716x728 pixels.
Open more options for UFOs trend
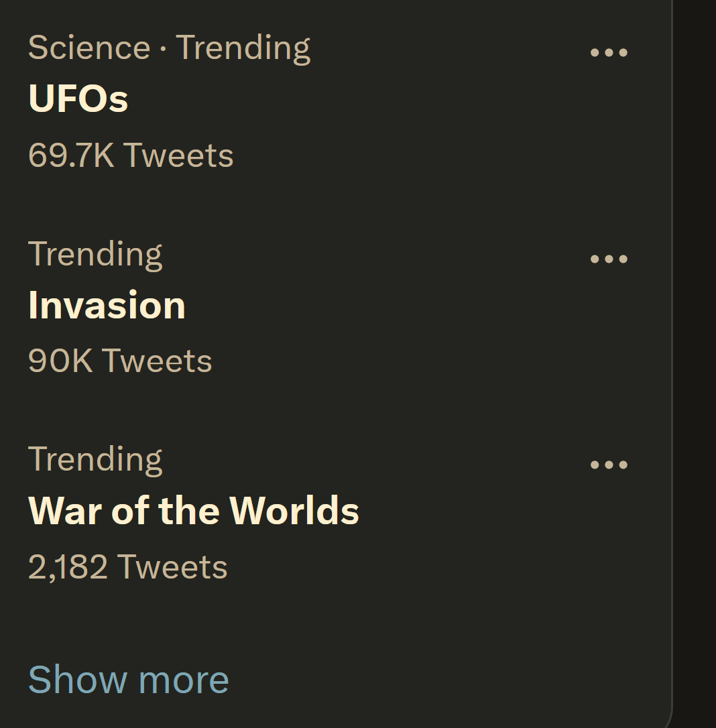click(609, 52)
